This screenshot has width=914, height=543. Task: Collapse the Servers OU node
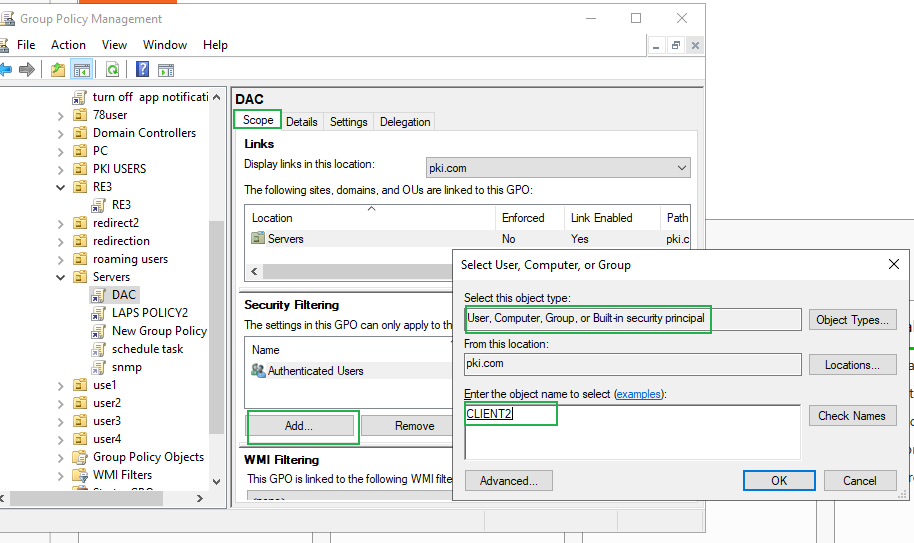tap(61, 277)
